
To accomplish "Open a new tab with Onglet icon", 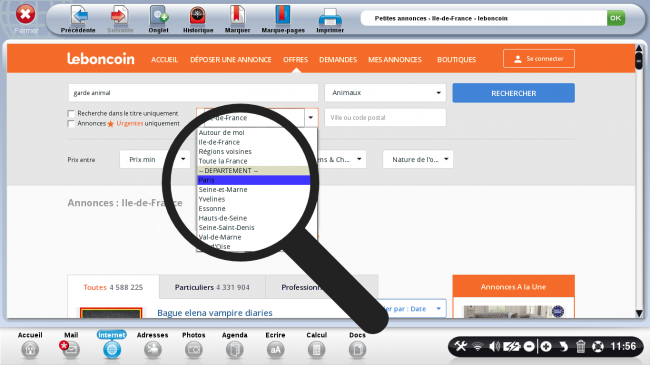I will 158,16.
